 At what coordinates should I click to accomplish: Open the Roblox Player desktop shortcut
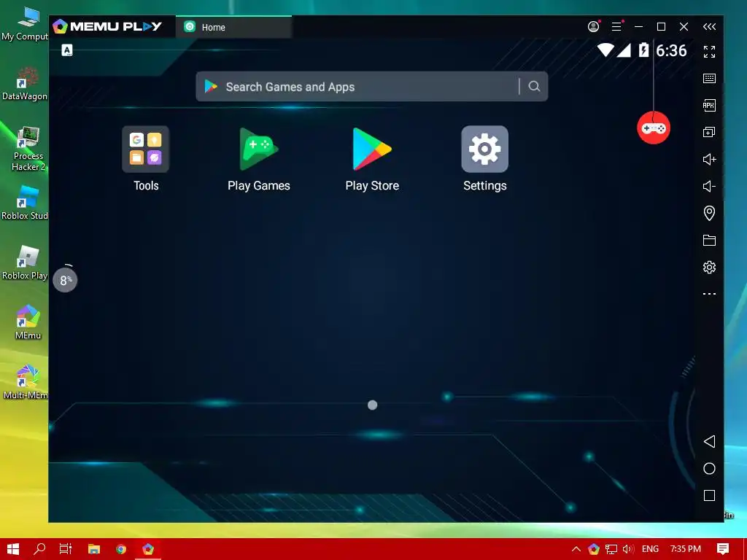[x=25, y=262]
